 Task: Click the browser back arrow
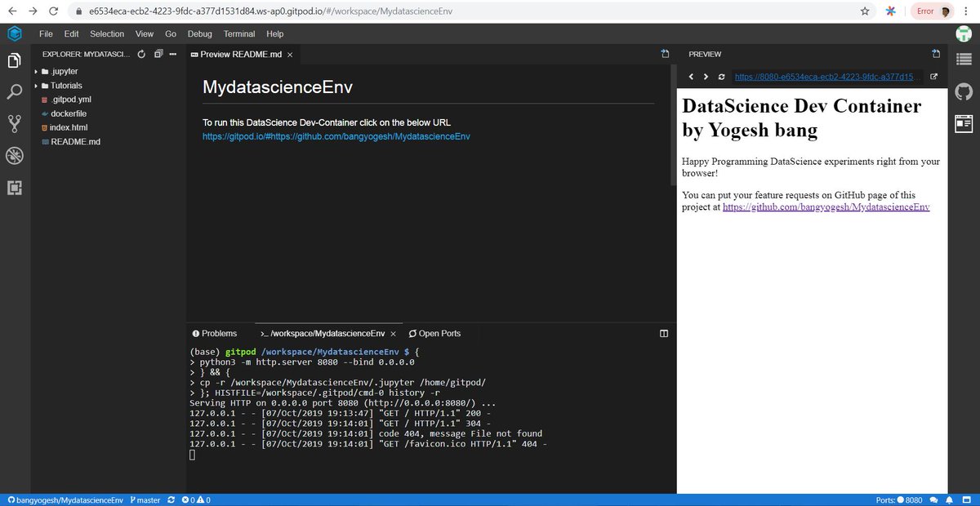coord(11,11)
